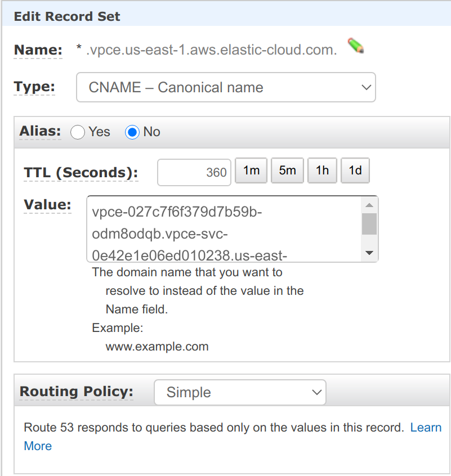Image resolution: width=451 pixels, height=476 pixels.
Task: Click the underlined Name label
Action: pos(38,50)
